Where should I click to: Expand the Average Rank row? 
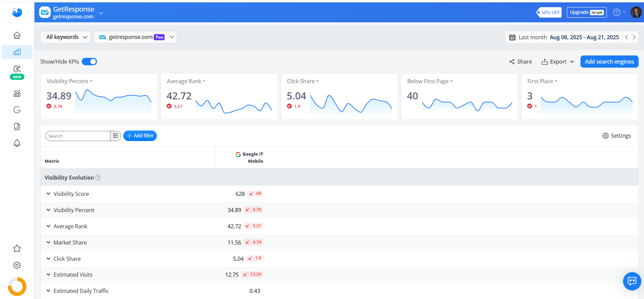(x=48, y=226)
